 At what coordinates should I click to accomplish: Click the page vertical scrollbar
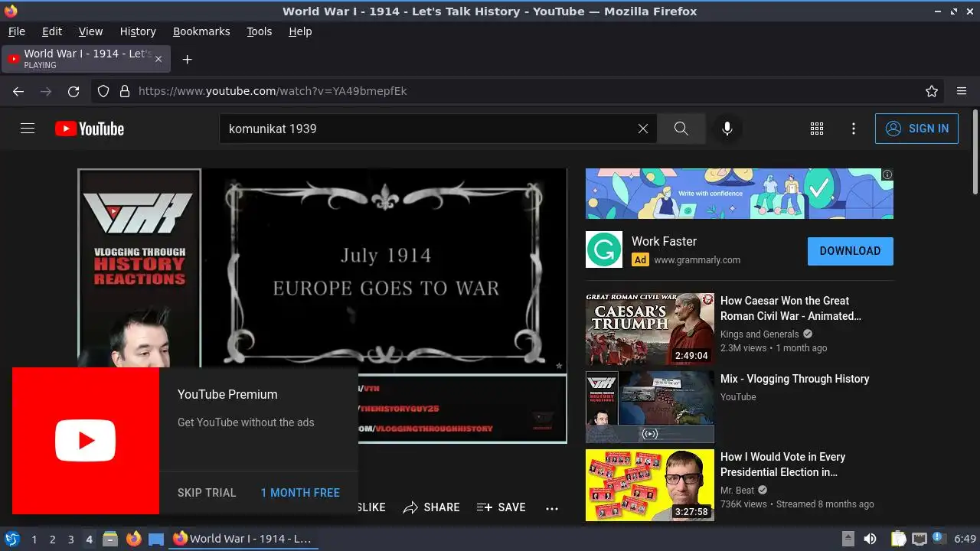pos(975,152)
